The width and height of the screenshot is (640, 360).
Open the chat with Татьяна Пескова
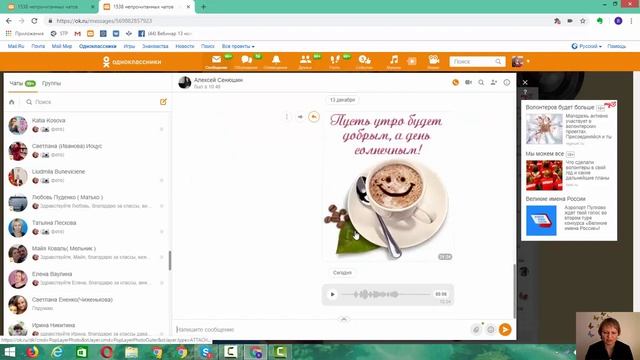pos(87,227)
